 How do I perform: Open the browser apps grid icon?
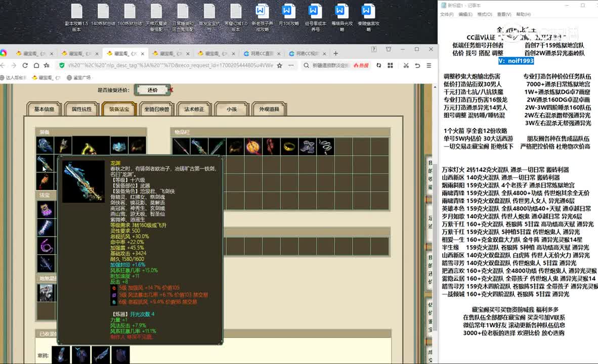pos(390,66)
